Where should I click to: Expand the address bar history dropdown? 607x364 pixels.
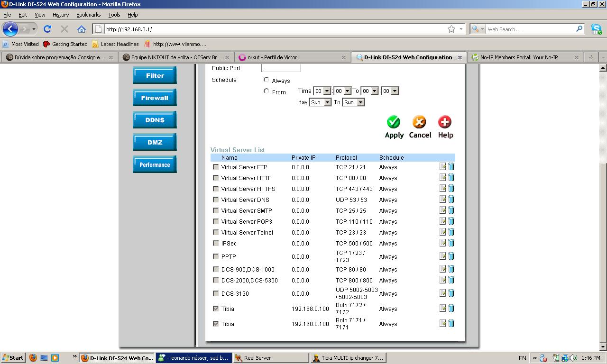[x=461, y=29]
